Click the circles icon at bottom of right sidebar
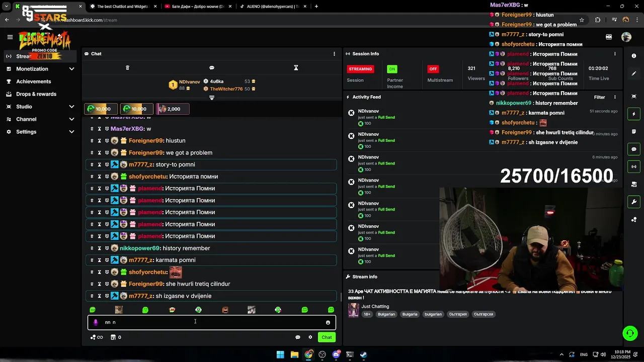Viewport: 644px width, 362px height. pos(634,220)
